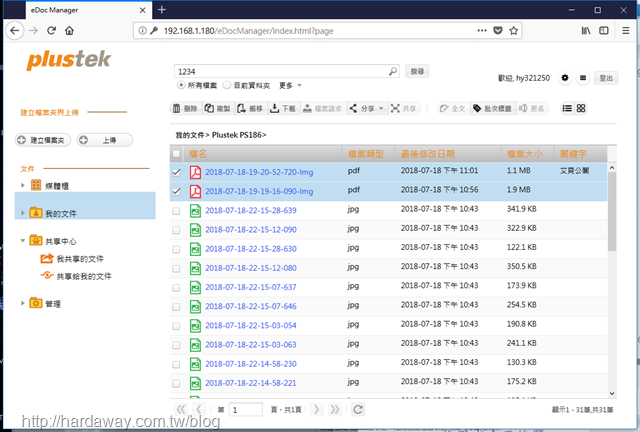
Task: Select the all files (所有檔案) radio button
Action: point(181,85)
